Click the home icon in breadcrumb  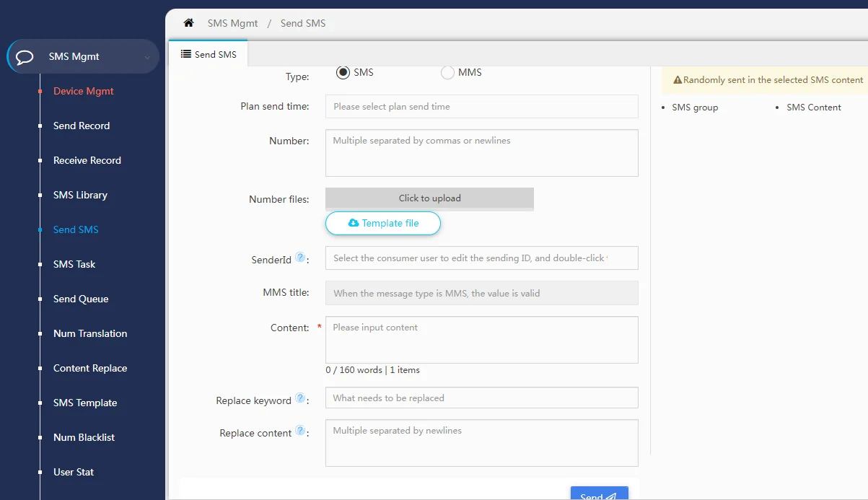(x=188, y=23)
